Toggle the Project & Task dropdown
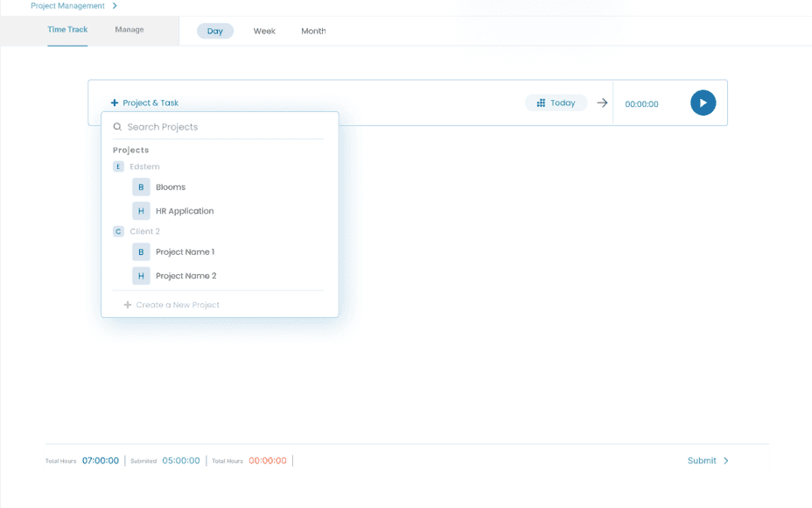This screenshot has height=508, width=812. click(144, 103)
